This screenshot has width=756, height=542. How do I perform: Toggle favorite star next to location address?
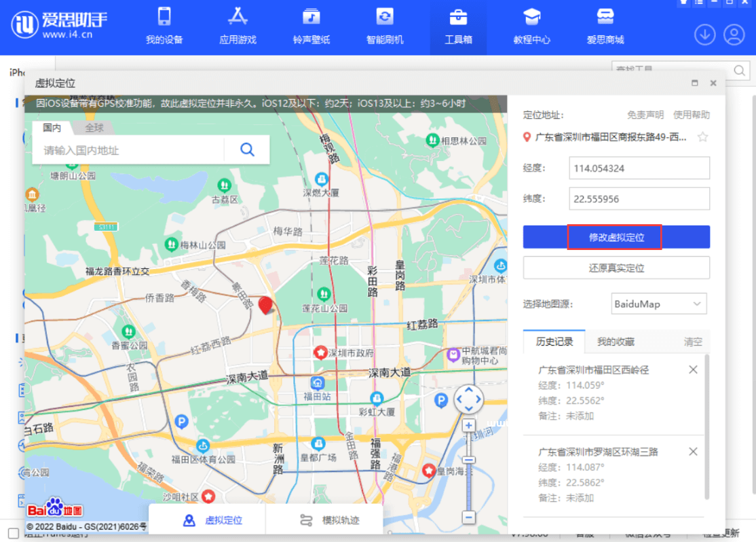click(703, 137)
